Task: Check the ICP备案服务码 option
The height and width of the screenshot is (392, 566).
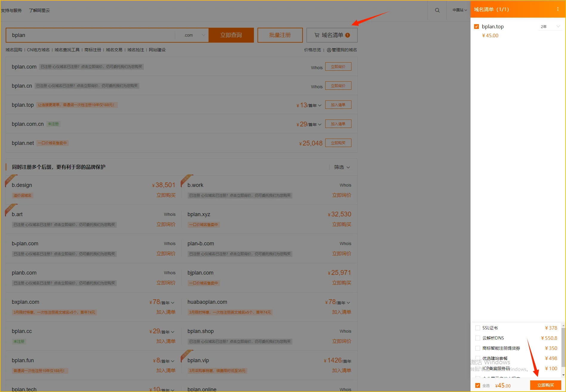Action: pyautogui.click(x=477, y=368)
